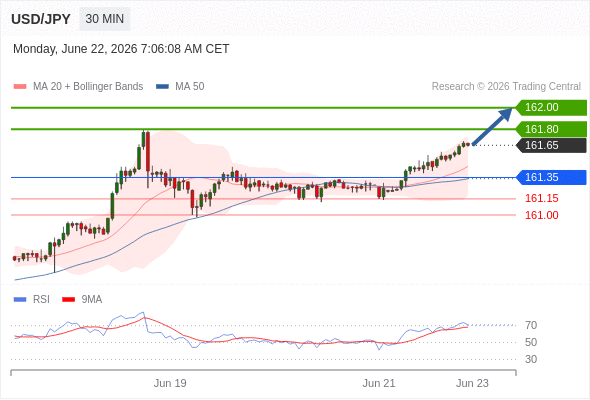This screenshot has width=590, height=400.
Task: Click the blue MA 50 legend swatch
Action: (162, 87)
